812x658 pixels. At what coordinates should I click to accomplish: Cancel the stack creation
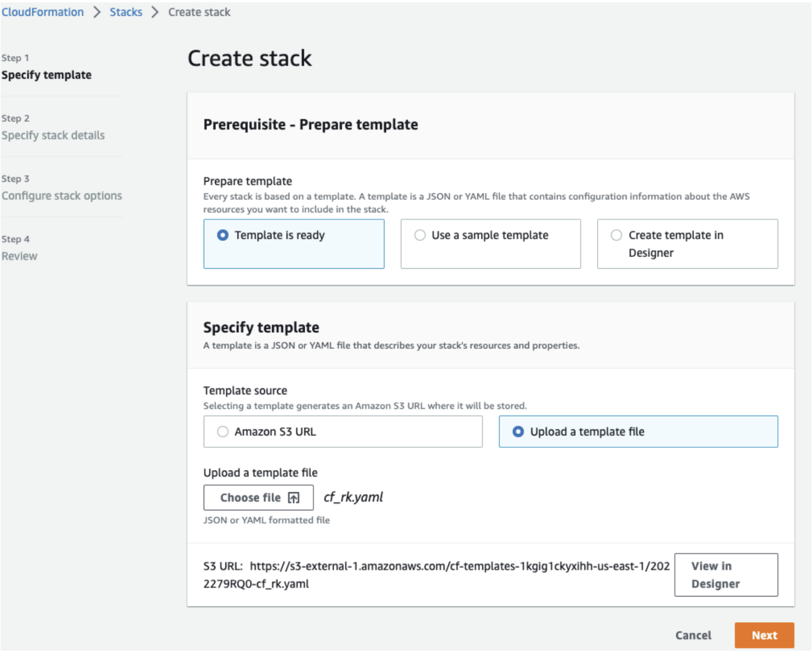692,635
